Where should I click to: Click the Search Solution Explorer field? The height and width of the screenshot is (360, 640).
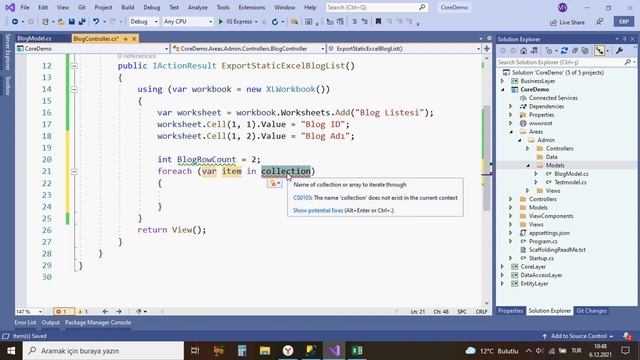tap(566, 62)
